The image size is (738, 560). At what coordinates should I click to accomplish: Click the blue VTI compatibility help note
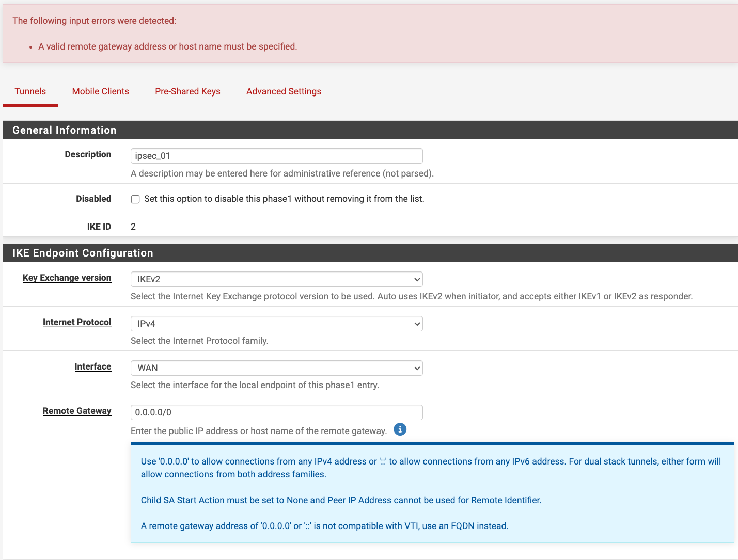(324, 526)
